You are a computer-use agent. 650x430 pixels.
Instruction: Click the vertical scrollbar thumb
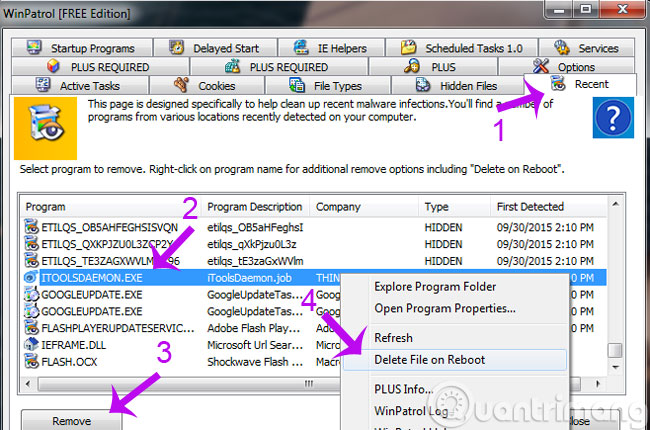coord(616,350)
